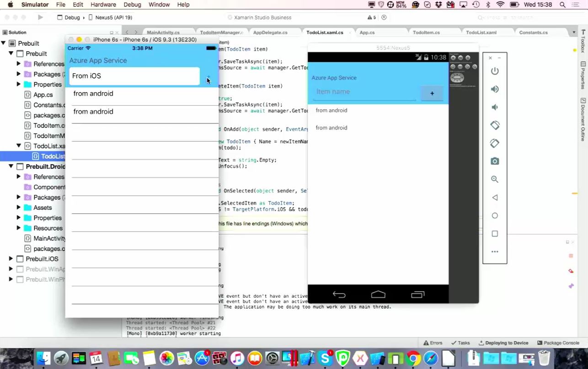Open Package Console in status bar
The image size is (588, 369).
pos(558,343)
